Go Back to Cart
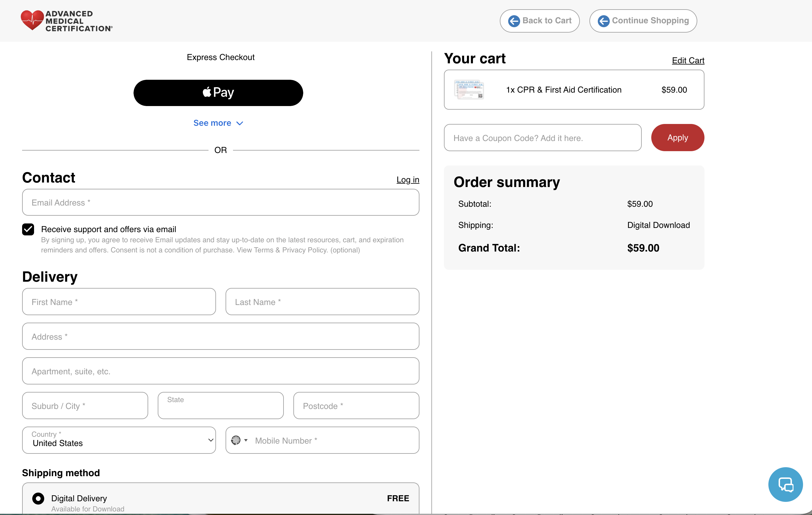 540,21
